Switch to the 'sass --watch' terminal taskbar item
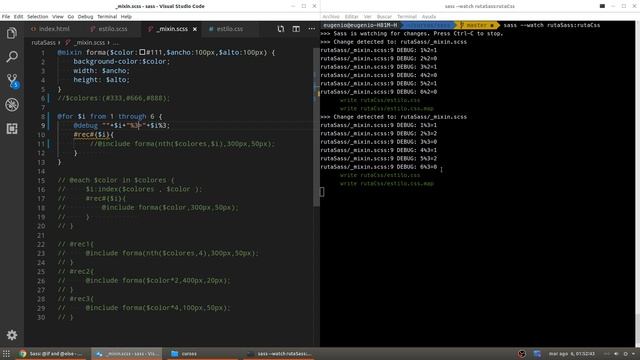 coord(279,353)
